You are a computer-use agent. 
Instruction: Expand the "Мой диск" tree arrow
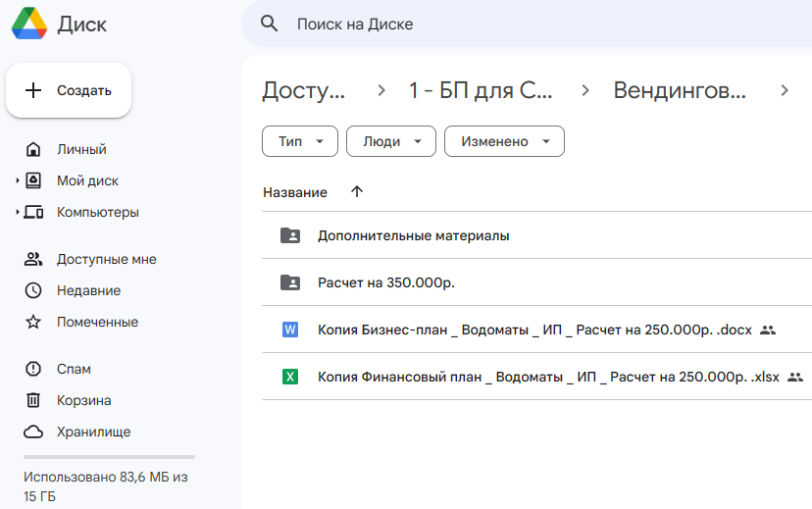pyautogui.click(x=17, y=180)
